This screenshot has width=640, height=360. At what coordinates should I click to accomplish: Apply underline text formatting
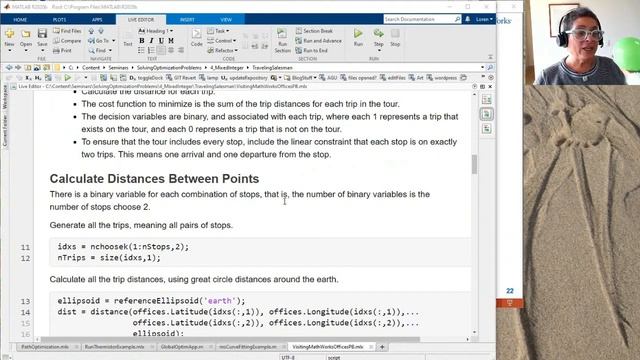[161, 41]
